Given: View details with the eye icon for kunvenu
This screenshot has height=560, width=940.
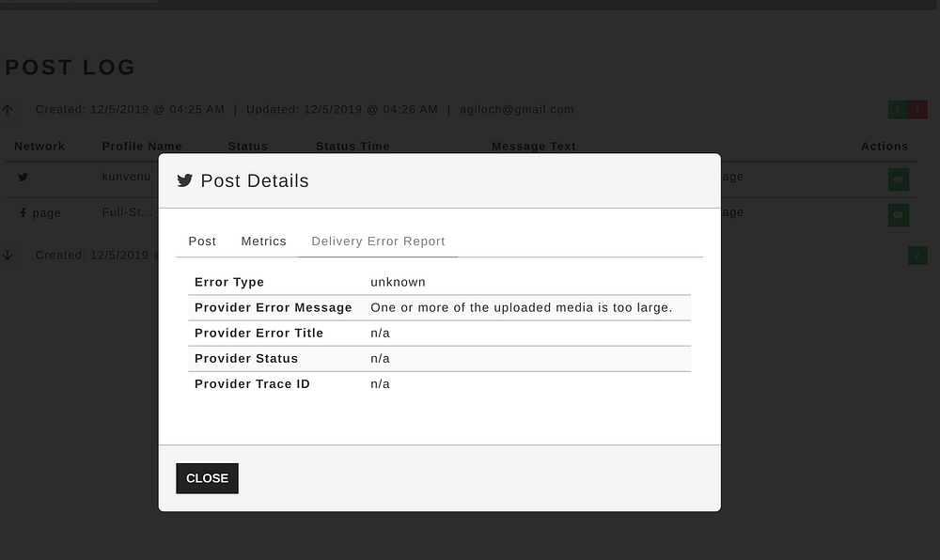Looking at the screenshot, I should pyautogui.click(x=899, y=179).
